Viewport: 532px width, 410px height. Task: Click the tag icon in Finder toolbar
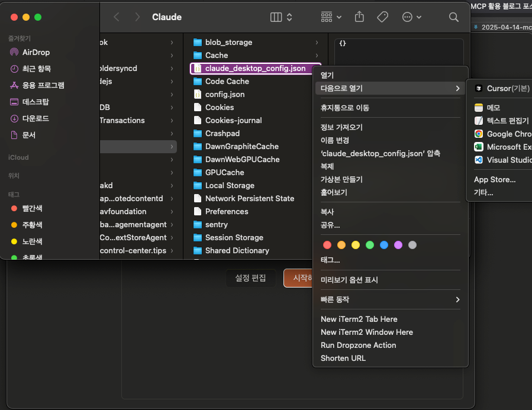383,17
